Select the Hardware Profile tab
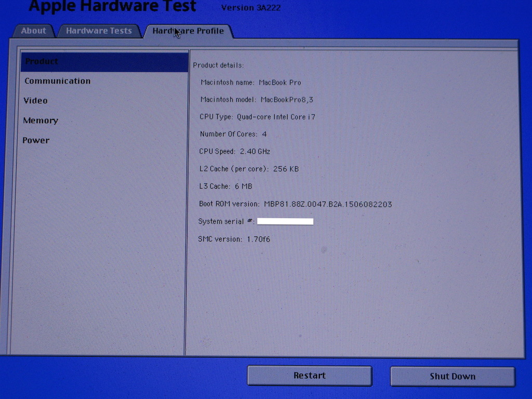This screenshot has height=399, width=532. [188, 31]
